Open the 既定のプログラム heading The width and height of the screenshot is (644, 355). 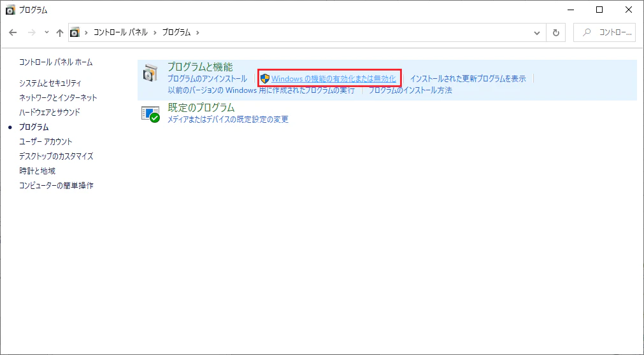pos(201,108)
